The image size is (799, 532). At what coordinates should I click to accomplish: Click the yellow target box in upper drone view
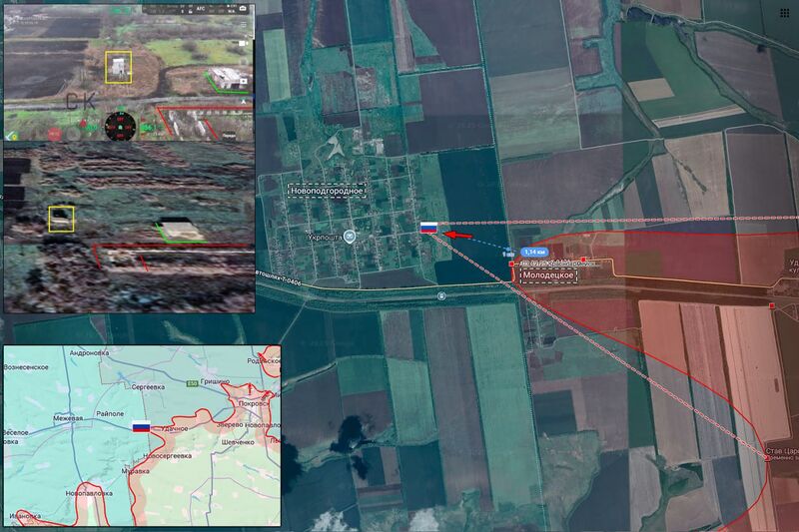point(119,67)
